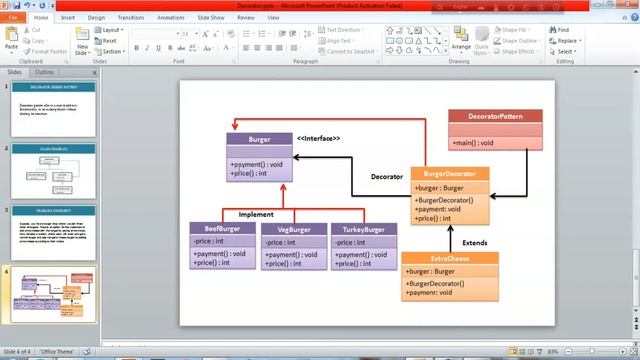This screenshot has width=640, height=360.
Task: Toggle Center text alignment
Action: tap(257, 48)
